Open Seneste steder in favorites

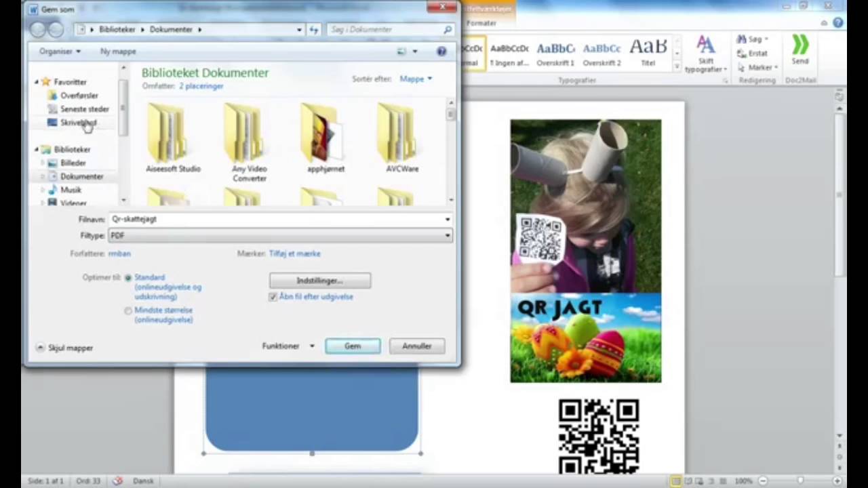click(x=79, y=109)
